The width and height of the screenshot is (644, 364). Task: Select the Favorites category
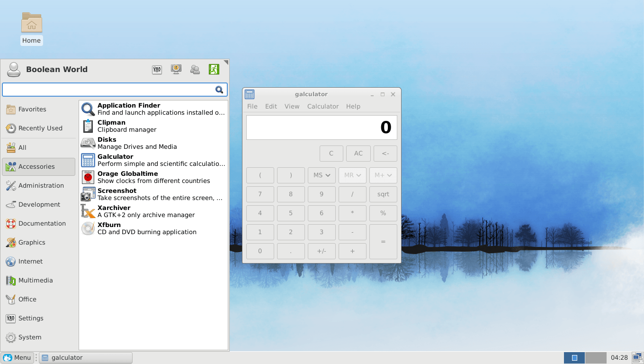pos(39,109)
